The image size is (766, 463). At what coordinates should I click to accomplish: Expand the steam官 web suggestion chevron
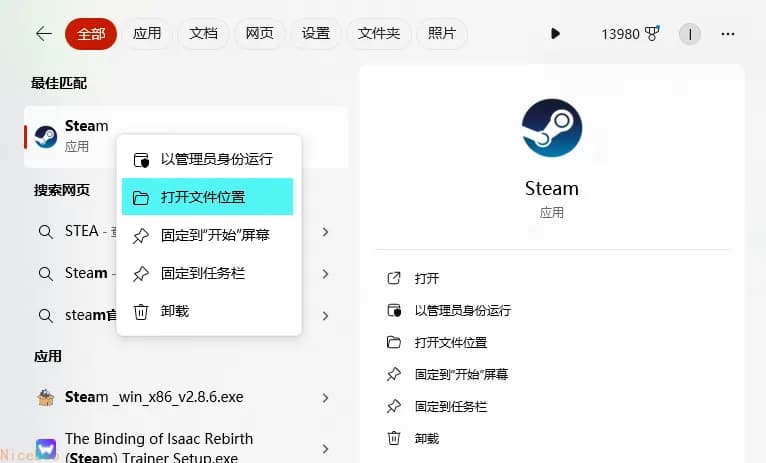[325, 316]
